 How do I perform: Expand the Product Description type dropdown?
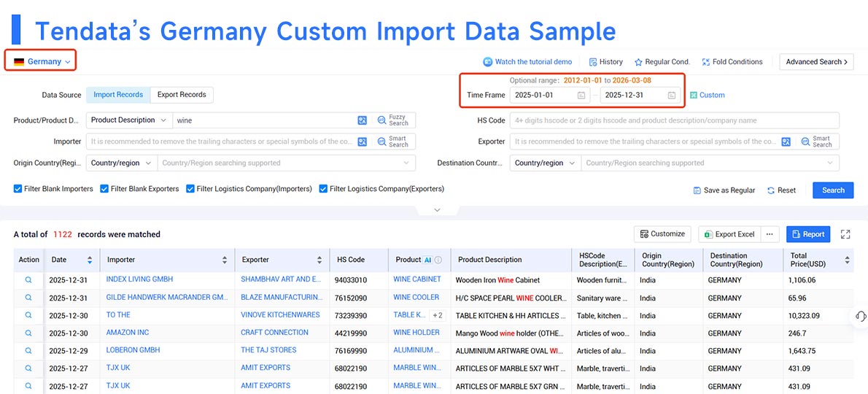tap(128, 120)
